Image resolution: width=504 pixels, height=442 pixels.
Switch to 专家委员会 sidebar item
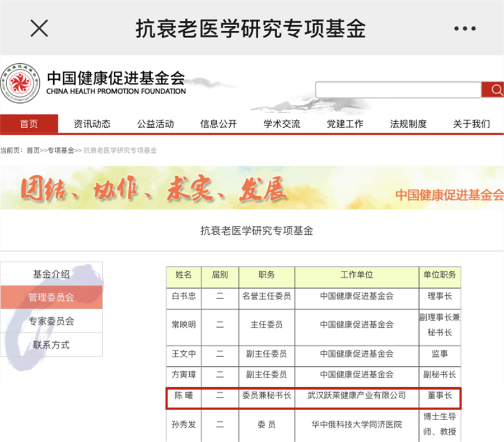point(52,321)
